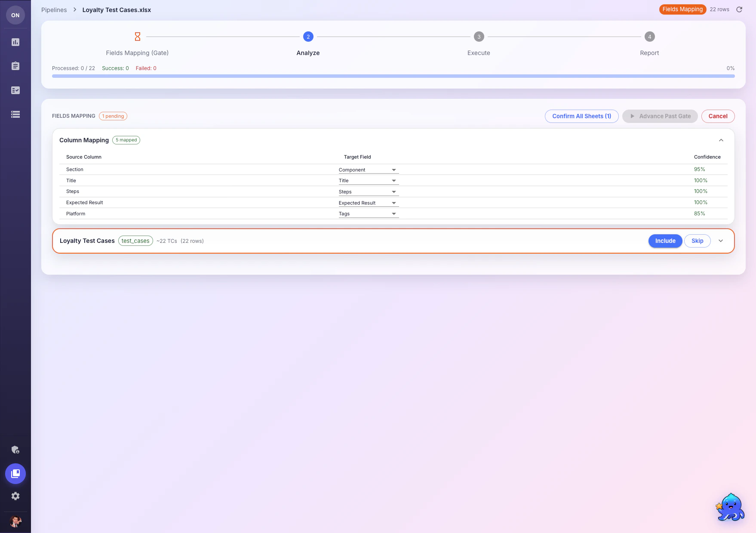Click the hourglass Fields Mapping step icon

(x=138, y=37)
